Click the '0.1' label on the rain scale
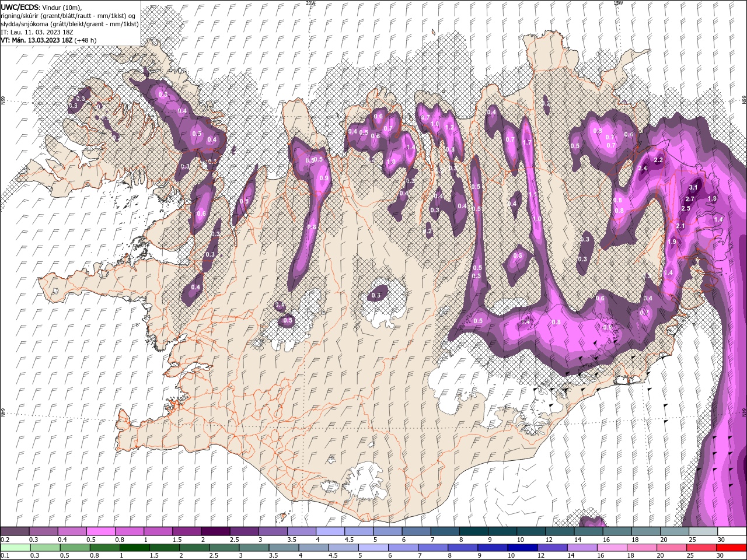The height and width of the screenshot is (560, 747). 5,556
